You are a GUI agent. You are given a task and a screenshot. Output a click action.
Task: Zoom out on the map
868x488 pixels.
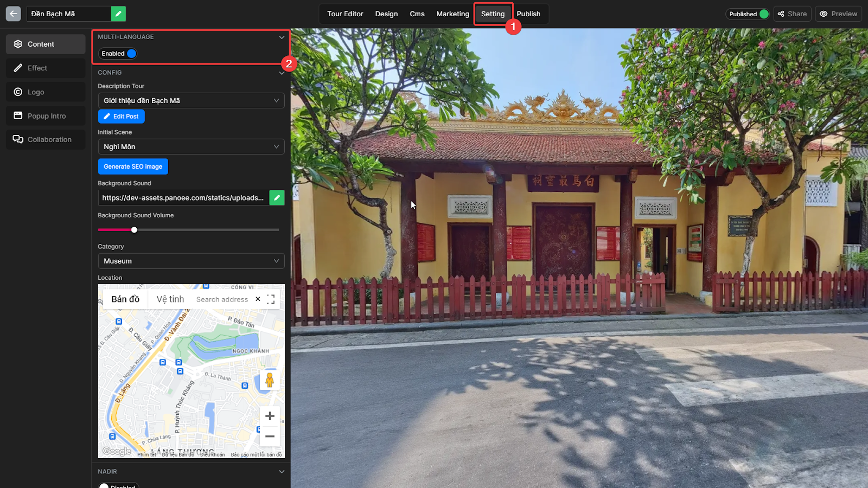270,436
